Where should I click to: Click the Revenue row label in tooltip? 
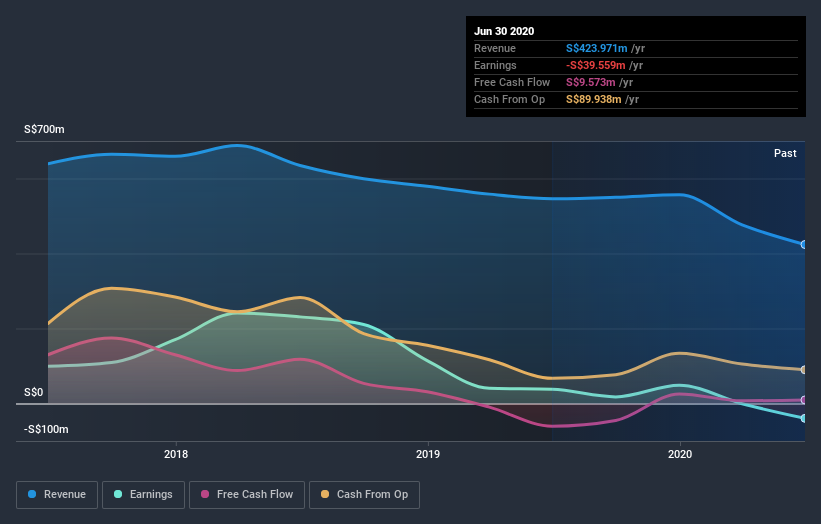click(x=495, y=48)
